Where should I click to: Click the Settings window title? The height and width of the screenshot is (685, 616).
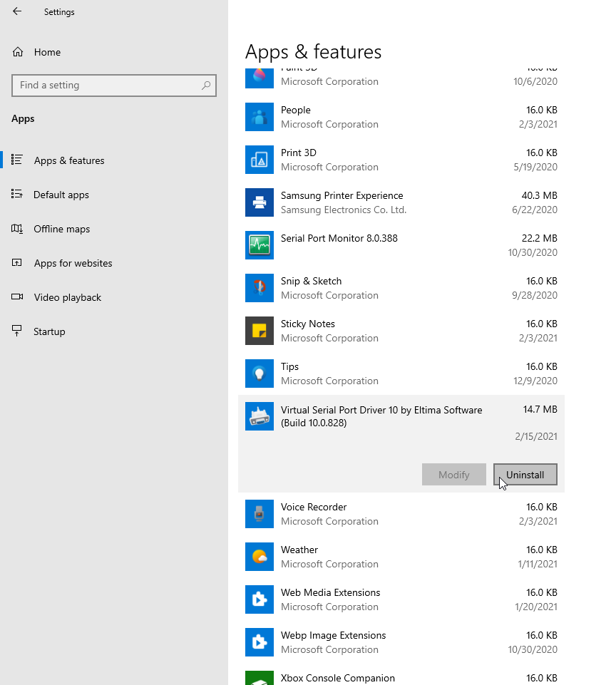pyautogui.click(x=59, y=12)
